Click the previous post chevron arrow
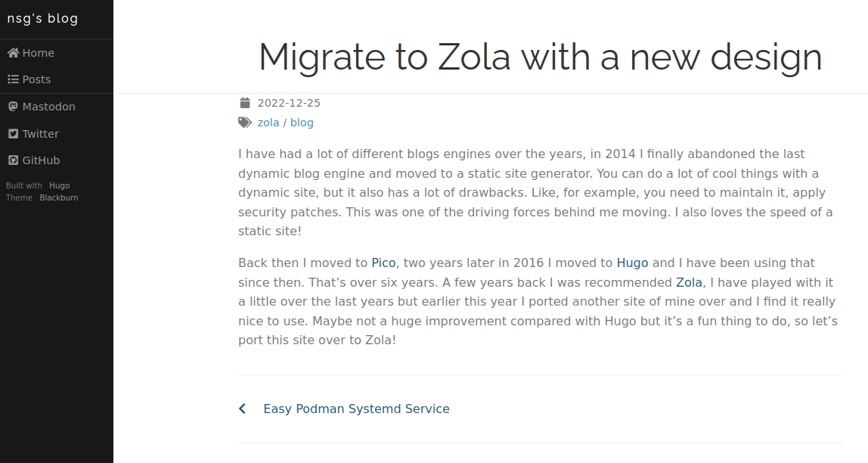The width and height of the screenshot is (868, 463). (243, 409)
